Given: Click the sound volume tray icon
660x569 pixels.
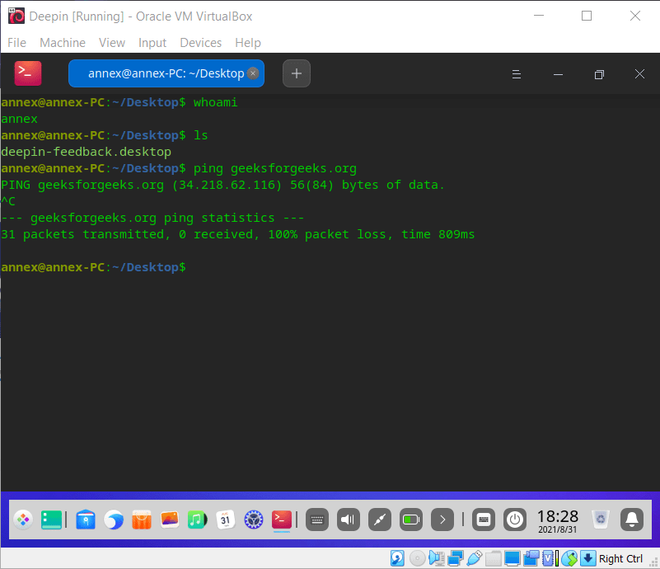Looking at the screenshot, I should 348,520.
